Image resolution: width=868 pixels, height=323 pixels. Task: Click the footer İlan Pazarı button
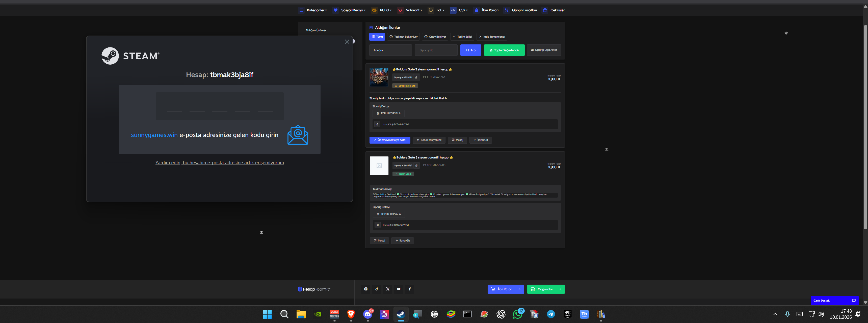pos(506,289)
